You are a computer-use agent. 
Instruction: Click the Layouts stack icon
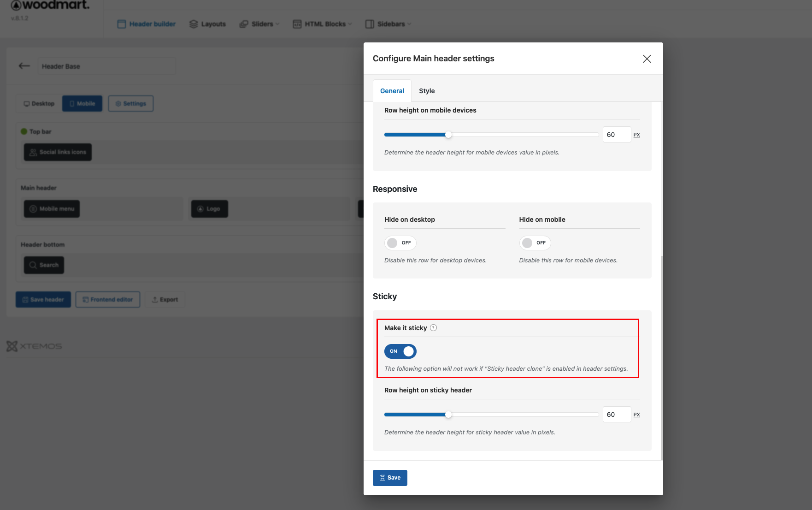pos(194,24)
